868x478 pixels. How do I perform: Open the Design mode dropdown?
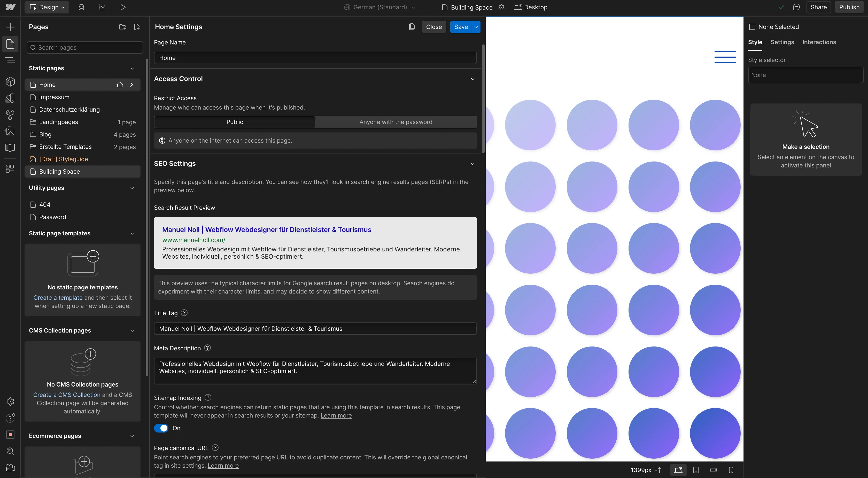click(47, 7)
